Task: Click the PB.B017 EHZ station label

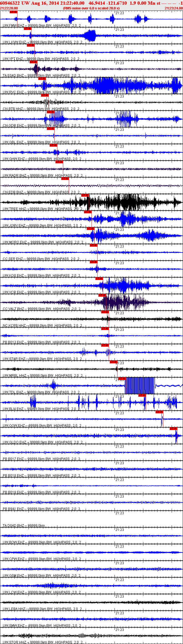Action: point(13,459)
